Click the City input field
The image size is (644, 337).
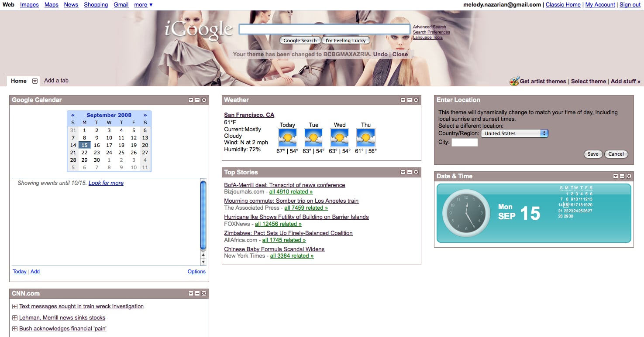click(x=465, y=143)
